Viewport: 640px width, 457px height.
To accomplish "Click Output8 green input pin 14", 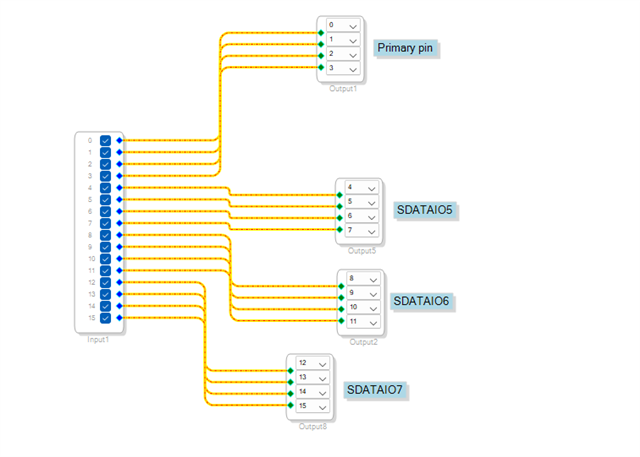I will pyautogui.click(x=291, y=393).
